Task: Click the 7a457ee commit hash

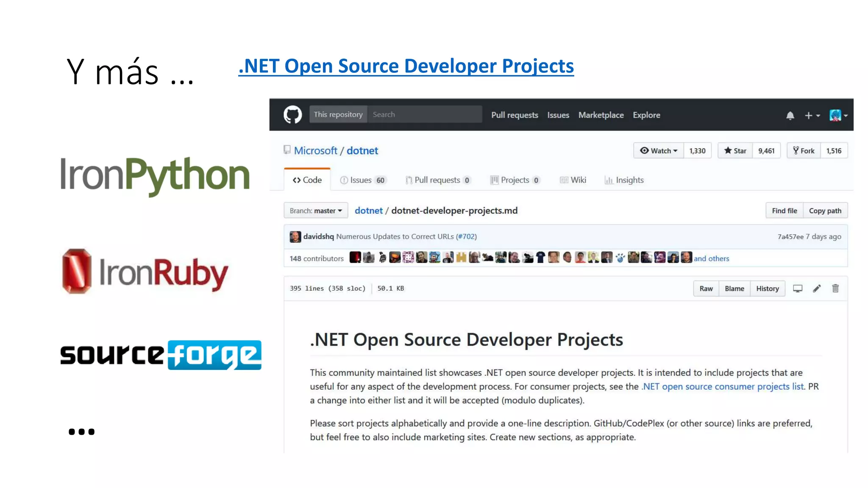Action: point(790,237)
